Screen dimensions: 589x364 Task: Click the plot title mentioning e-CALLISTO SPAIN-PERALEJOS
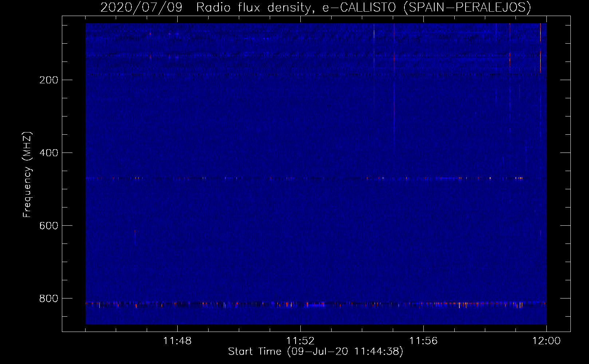tap(316, 7)
